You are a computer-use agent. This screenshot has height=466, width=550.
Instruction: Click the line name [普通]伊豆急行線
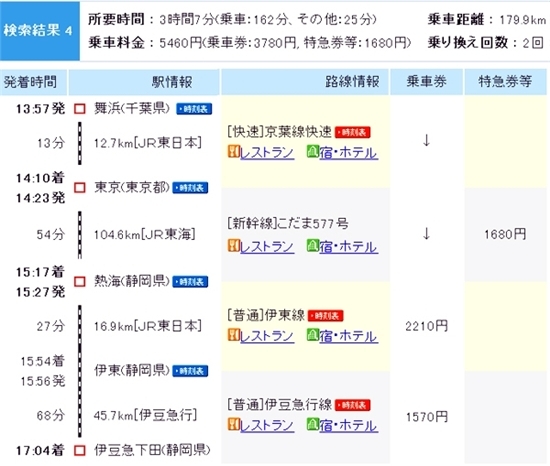280,405
